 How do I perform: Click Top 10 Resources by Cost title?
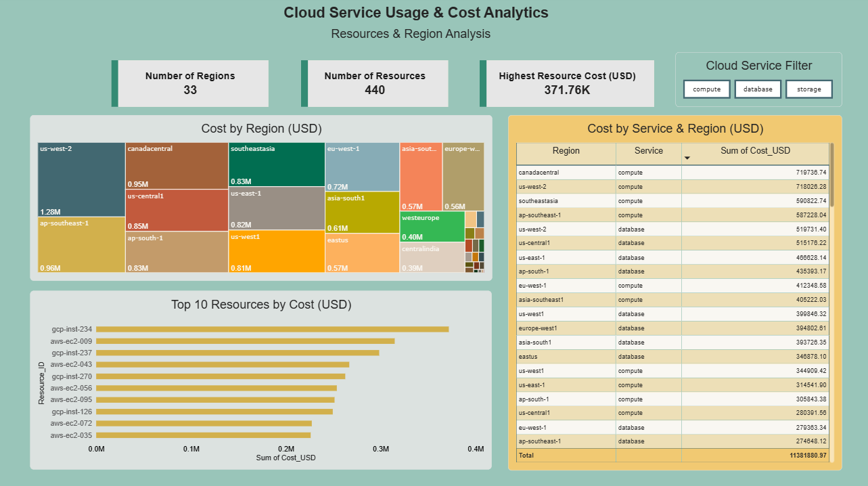click(x=261, y=305)
